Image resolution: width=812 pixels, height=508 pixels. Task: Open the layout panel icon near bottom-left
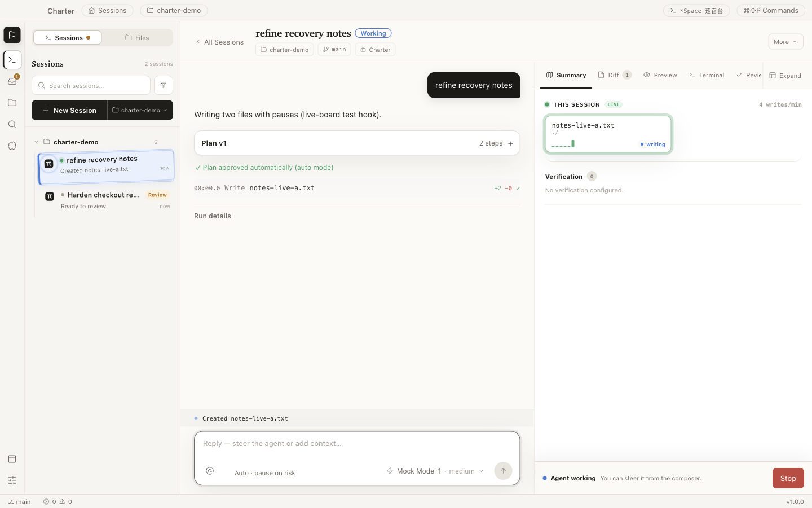pos(12,459)
